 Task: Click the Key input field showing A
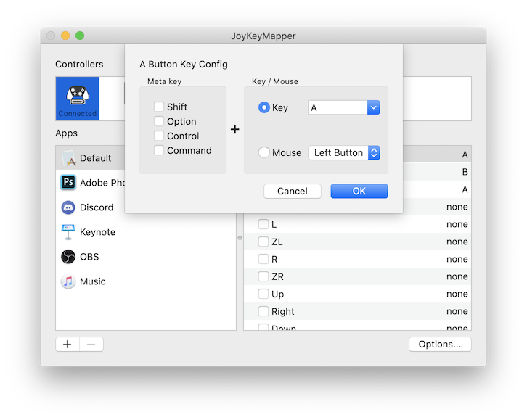coord(338,107)
